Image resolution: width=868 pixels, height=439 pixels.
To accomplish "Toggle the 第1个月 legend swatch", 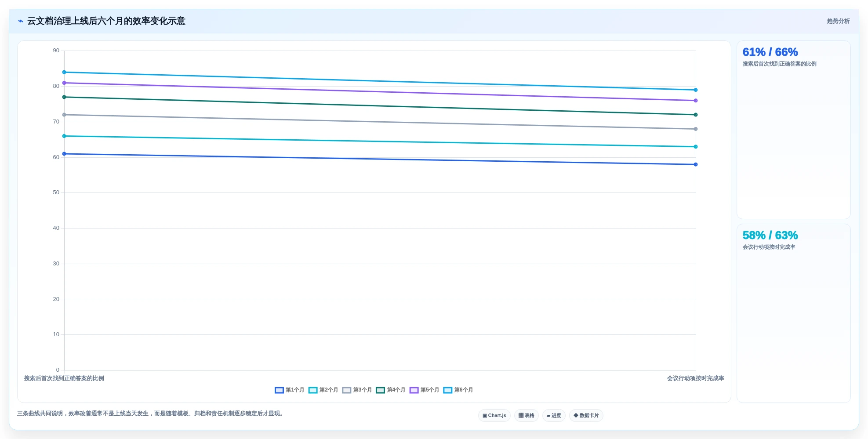I will tap(279, 390).
